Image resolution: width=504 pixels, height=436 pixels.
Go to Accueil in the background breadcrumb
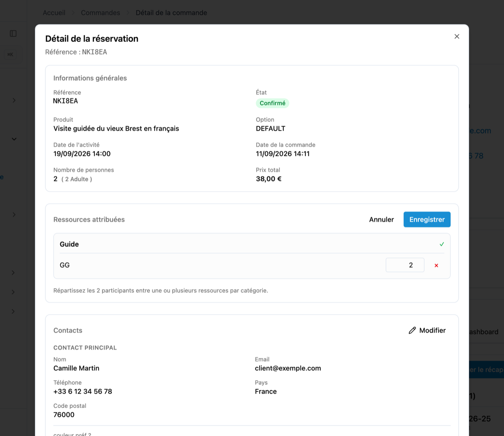tap(54, 13)
